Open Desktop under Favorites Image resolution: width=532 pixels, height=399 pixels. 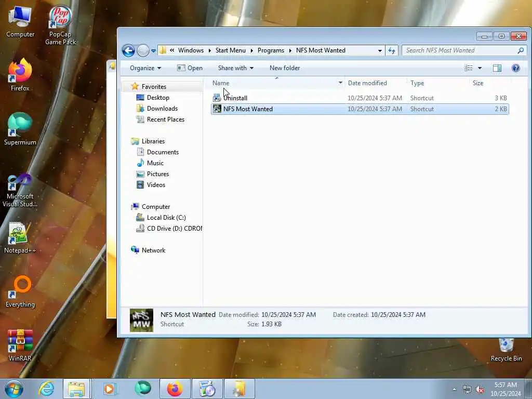[158, 97]
